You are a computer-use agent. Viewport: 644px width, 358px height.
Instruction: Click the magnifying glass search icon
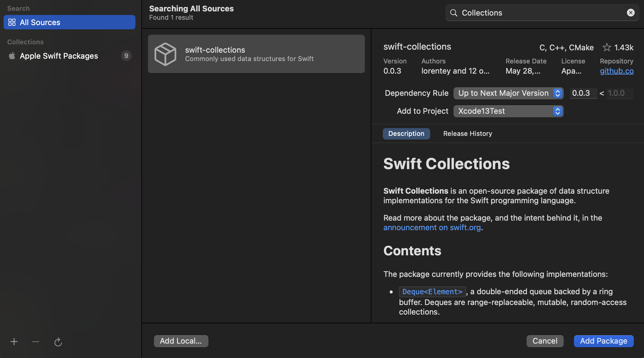[454, 13]
